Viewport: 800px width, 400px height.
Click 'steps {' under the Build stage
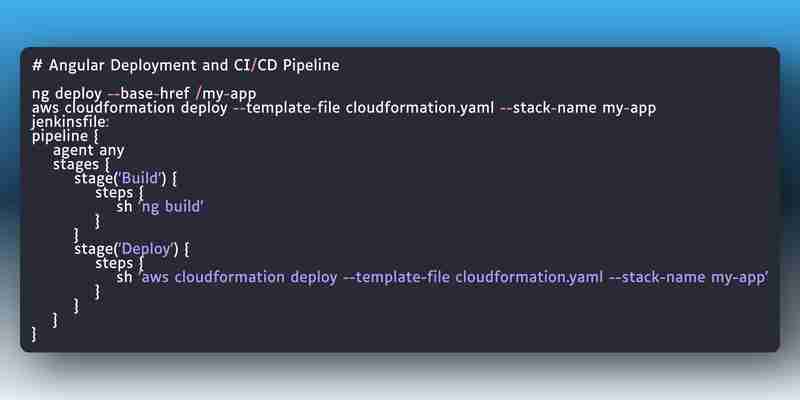click(119, 193)
